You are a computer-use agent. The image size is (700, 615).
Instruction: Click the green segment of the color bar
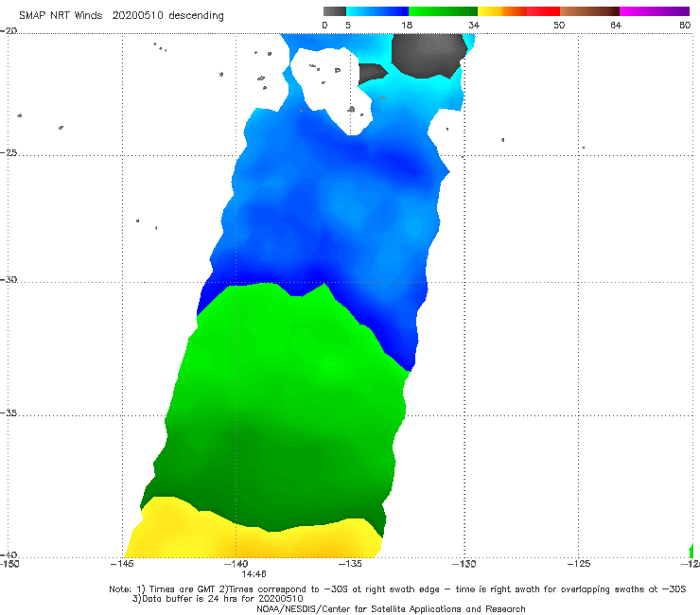tap(443, 11)
